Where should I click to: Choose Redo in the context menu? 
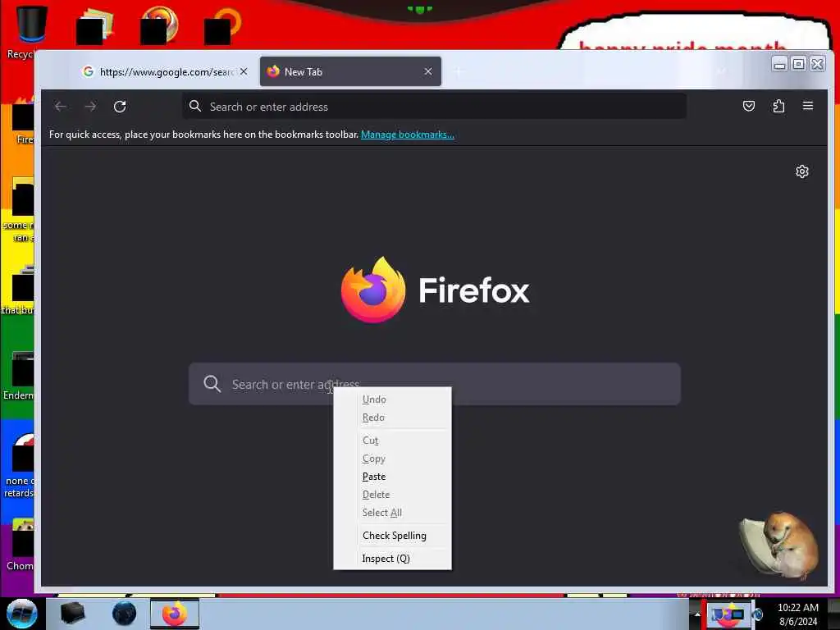coord(392,418)
